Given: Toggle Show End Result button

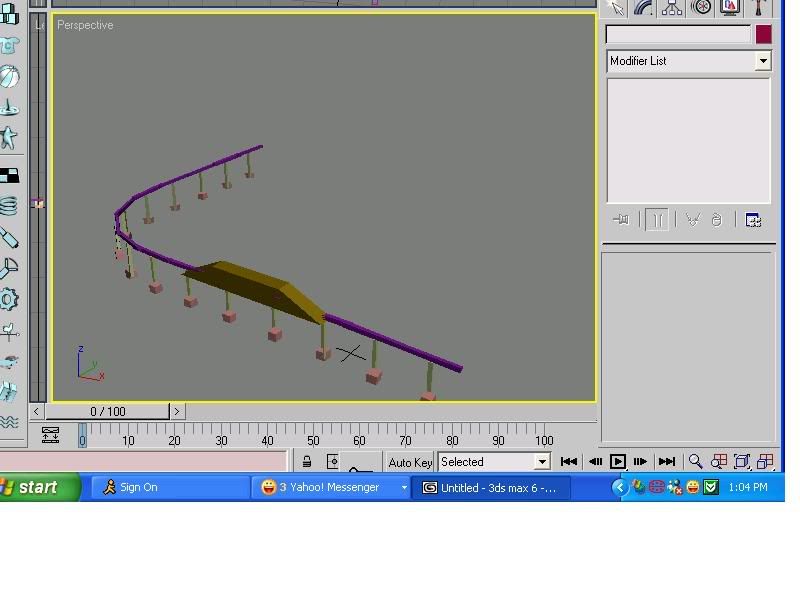Looking at the screenshot, I should click(657, 220).
